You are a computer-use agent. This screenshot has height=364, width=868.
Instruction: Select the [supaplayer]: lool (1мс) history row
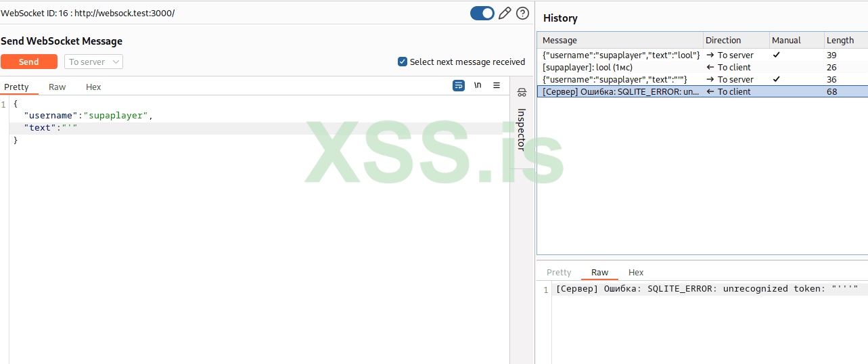tap(702, 67)
